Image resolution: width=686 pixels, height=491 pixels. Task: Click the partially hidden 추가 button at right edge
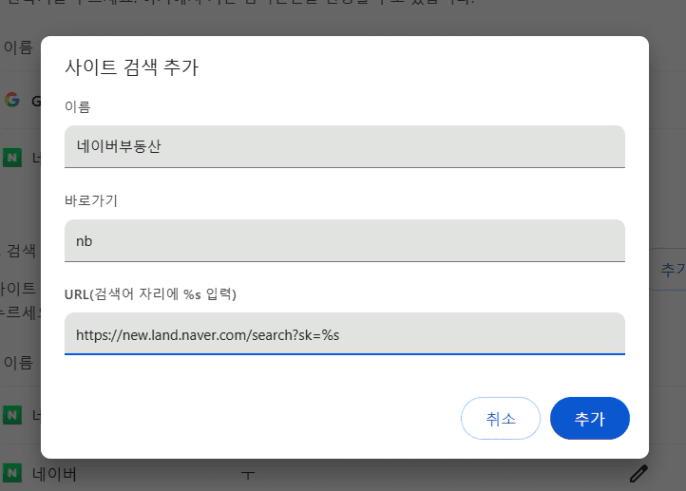(672, 269)
